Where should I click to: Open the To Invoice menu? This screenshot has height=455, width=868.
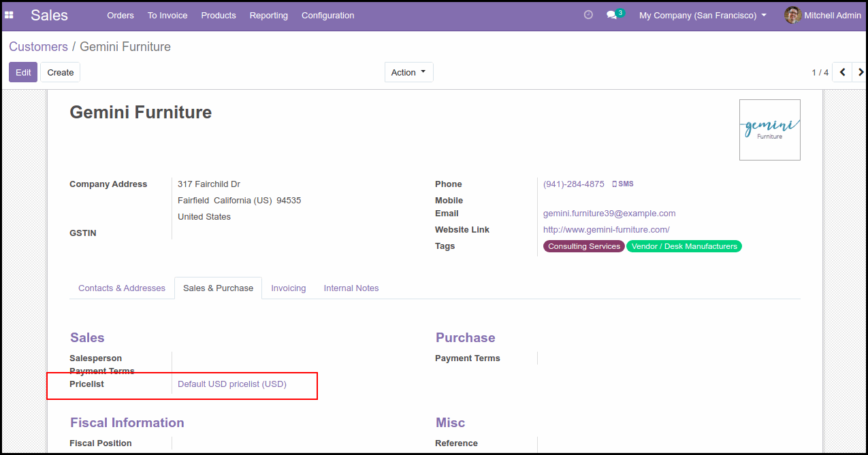click(x=167, y=15)
